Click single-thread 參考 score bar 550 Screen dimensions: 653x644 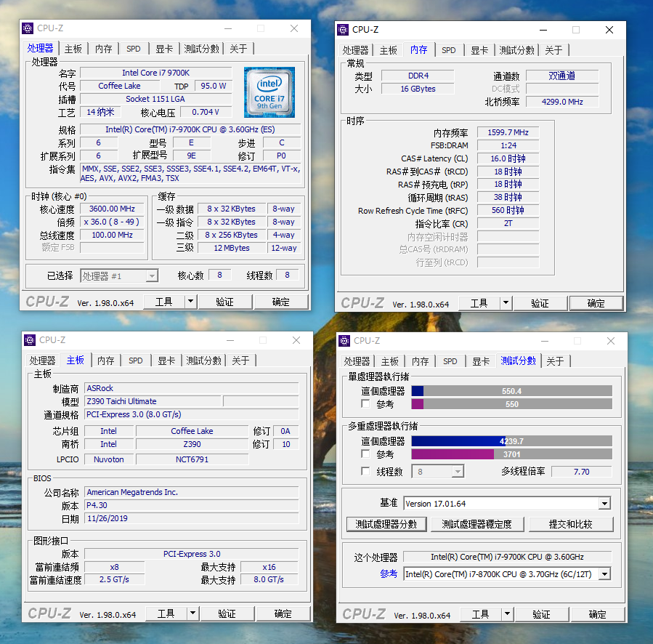tap(512, 404)
